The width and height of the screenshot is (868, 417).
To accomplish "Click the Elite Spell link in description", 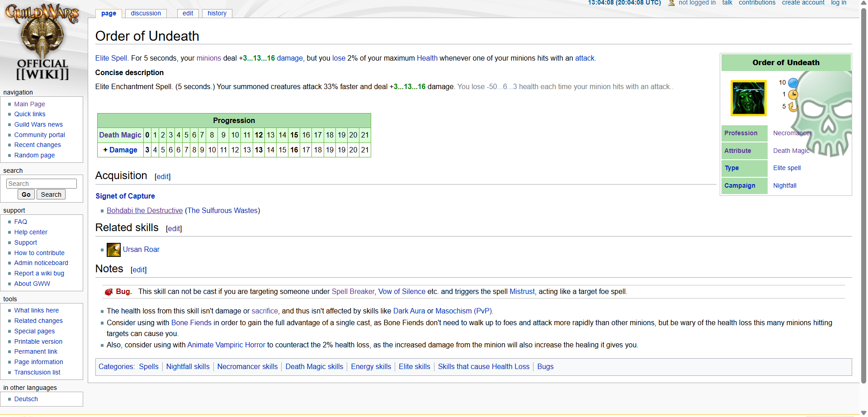I will click(x=111, y=58).
